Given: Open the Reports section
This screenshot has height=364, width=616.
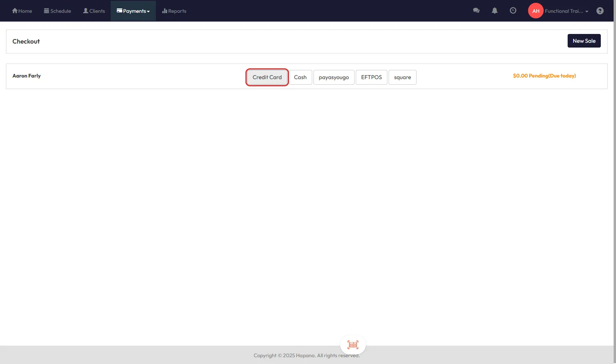Looking at the screenshot, I should [174, 11].
